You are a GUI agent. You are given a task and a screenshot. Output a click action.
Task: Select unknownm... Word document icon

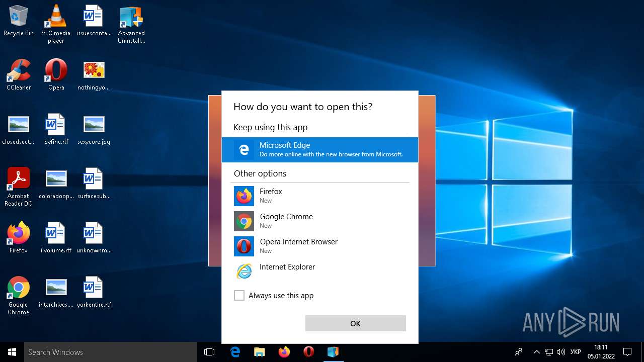click(x=94, y=238)
